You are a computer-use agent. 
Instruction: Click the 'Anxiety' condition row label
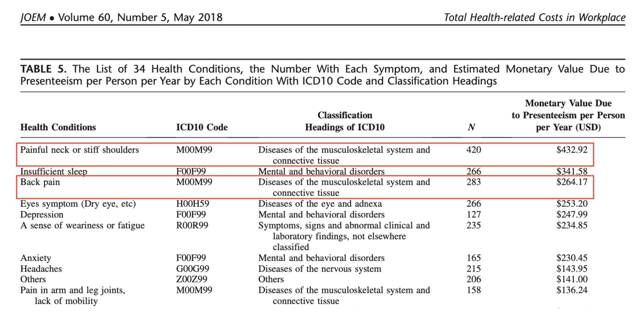pos(36,258)
